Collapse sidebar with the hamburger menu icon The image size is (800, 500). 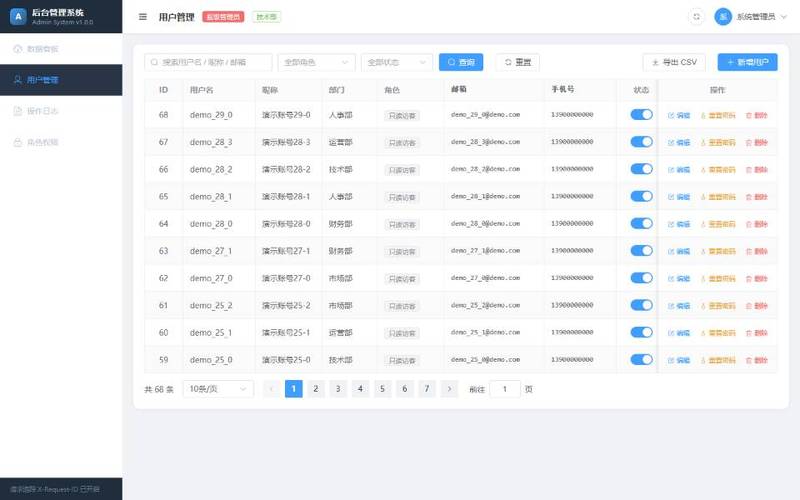click(143, 17)
